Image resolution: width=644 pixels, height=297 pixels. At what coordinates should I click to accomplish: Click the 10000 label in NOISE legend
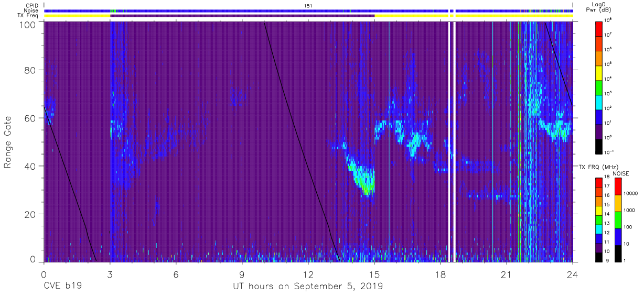click(x=630, y=193)
